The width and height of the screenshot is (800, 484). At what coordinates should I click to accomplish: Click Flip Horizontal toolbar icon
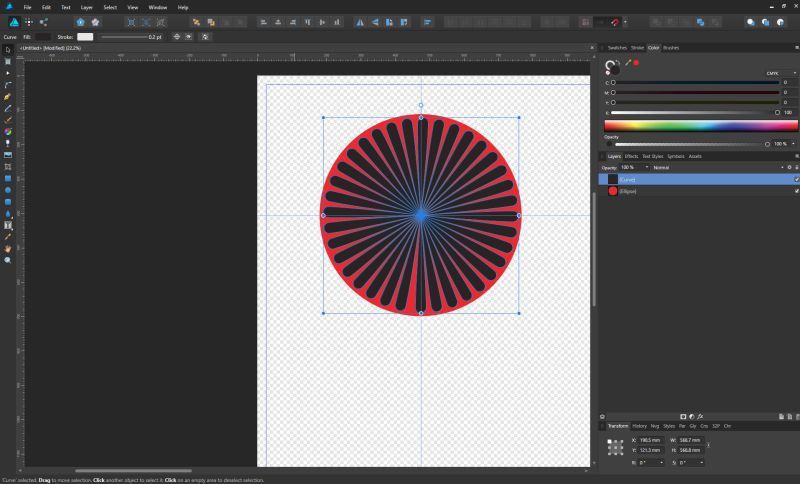tap(360, 22)
